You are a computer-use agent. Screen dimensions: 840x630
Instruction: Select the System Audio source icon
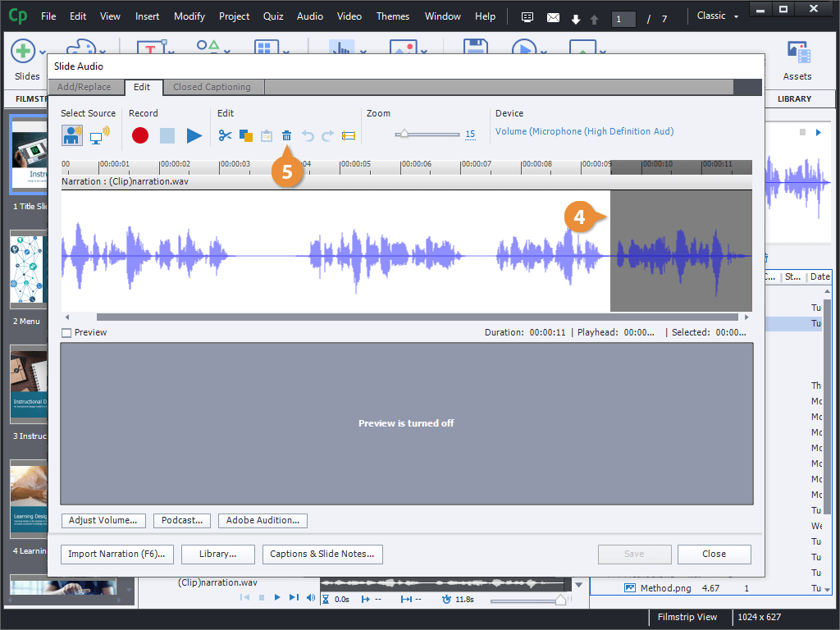point(99,136)
